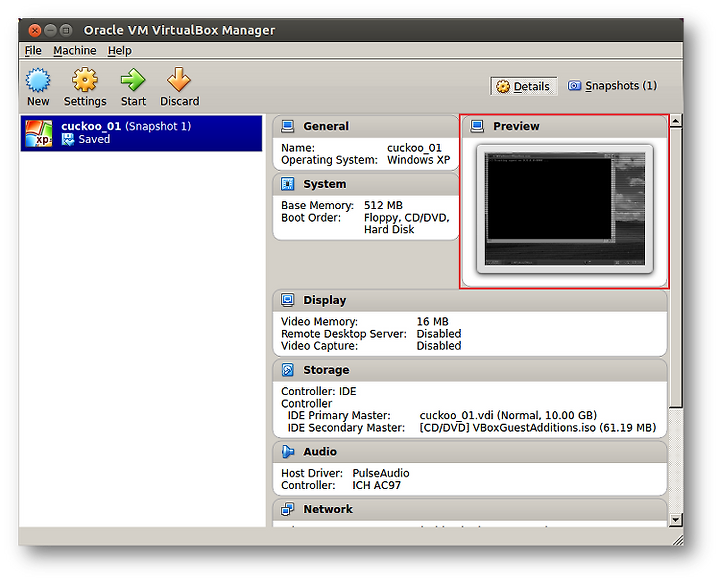Click the Network section header

click(470, 509)
